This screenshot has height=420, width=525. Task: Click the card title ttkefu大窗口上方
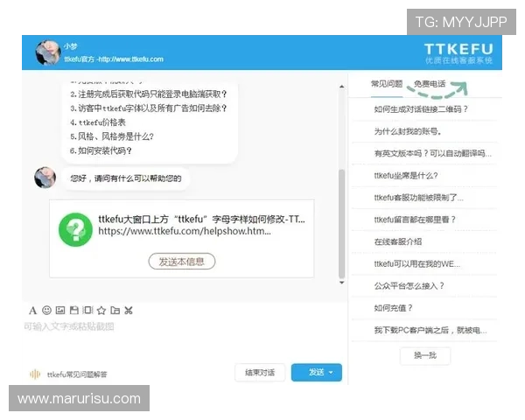pyautogui.click(x=201, y=220)
